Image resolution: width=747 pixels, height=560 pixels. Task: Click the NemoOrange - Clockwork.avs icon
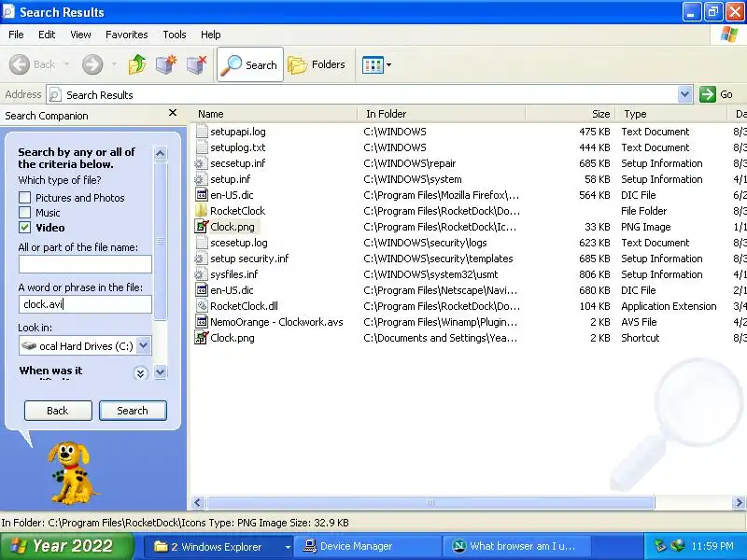pos(202,321)
